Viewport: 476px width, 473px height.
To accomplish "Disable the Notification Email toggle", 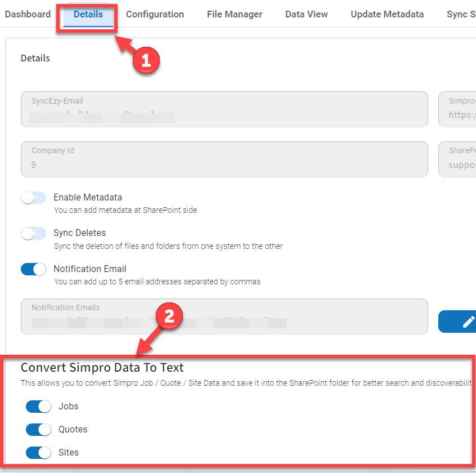I will click(x=33, y=269).
